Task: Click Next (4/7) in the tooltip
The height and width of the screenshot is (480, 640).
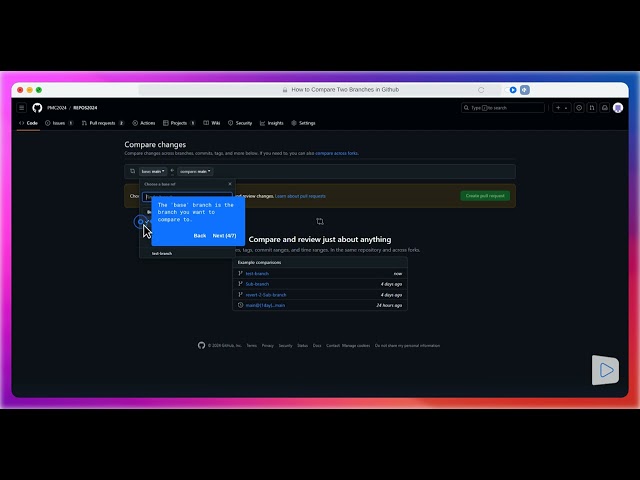Action: coord(224,236)
